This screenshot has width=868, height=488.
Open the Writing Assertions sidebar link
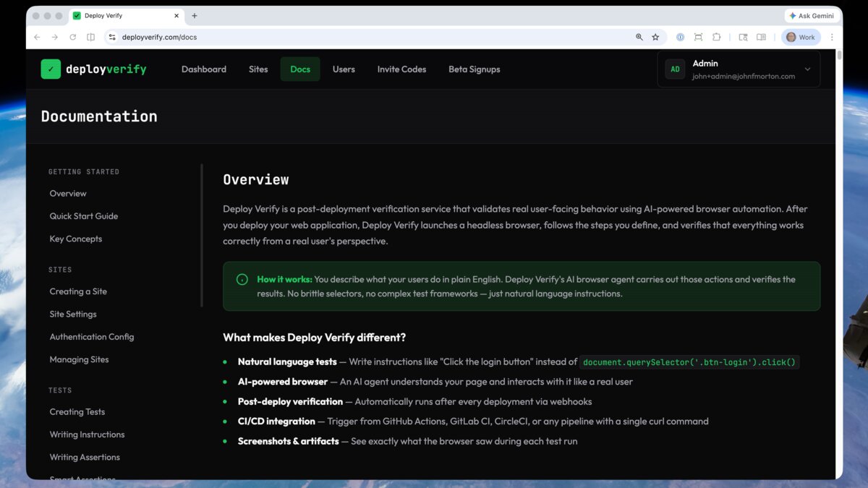click(85, 458)
